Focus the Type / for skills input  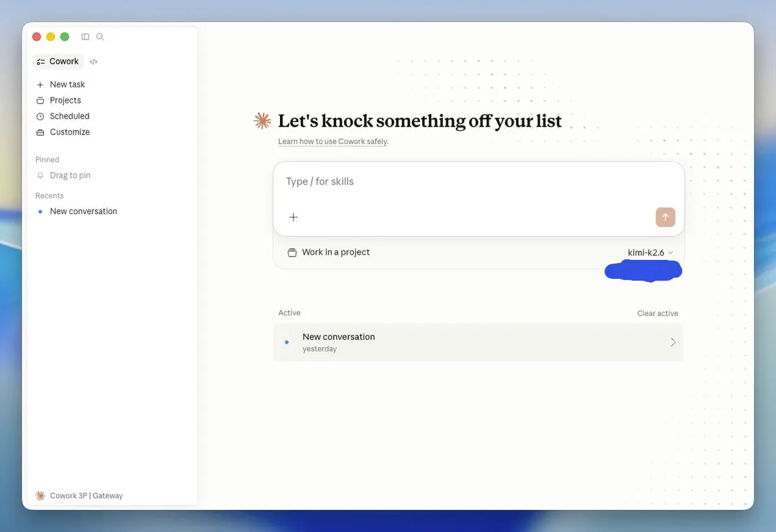coord(479,182)
